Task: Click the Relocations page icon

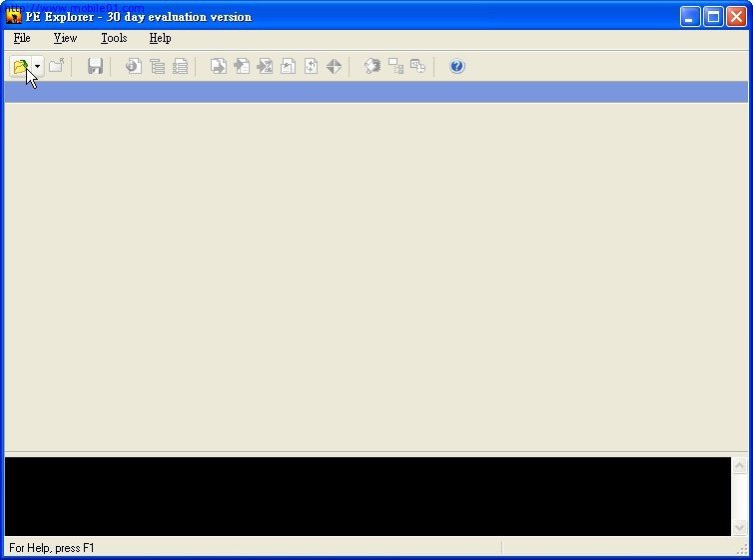Action: coord(311,66)
